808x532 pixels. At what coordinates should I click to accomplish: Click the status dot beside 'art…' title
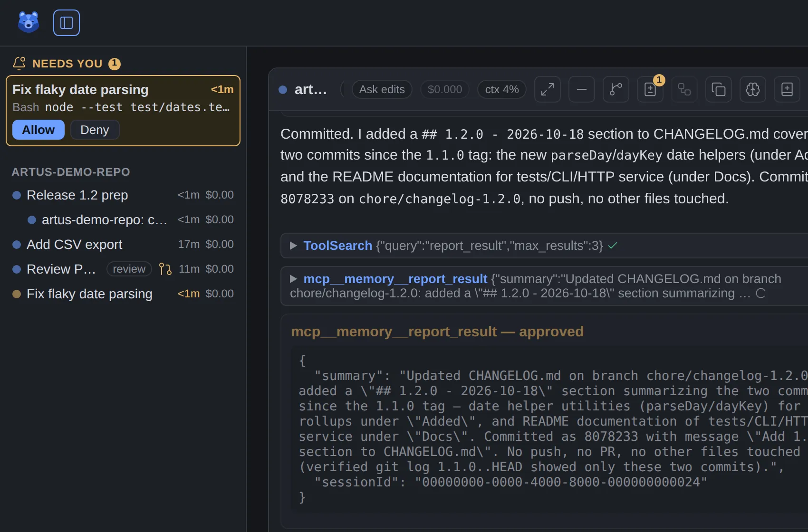coord(283,89)
